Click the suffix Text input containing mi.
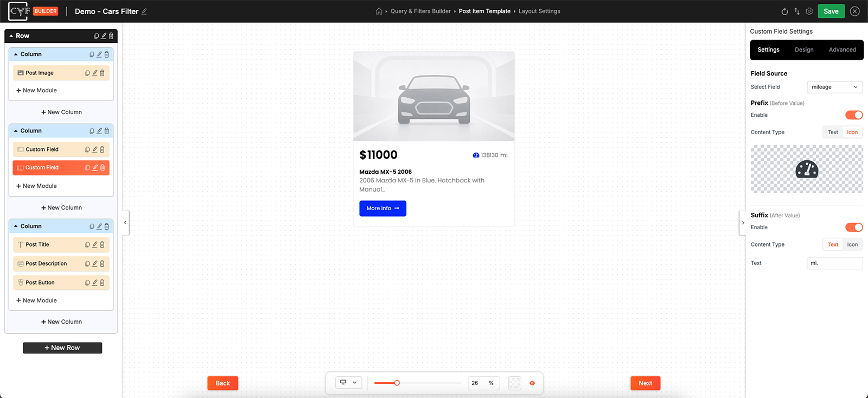 click(x=835, y=263)
